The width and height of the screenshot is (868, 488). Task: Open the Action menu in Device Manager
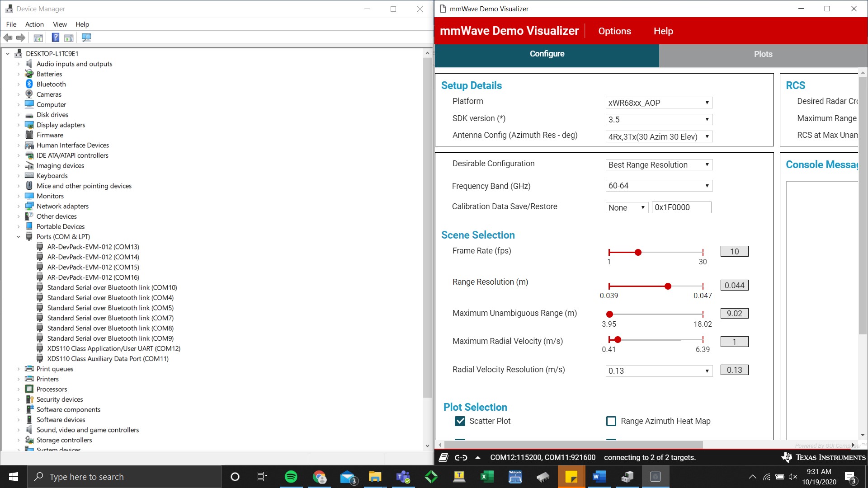coord(34,24)
